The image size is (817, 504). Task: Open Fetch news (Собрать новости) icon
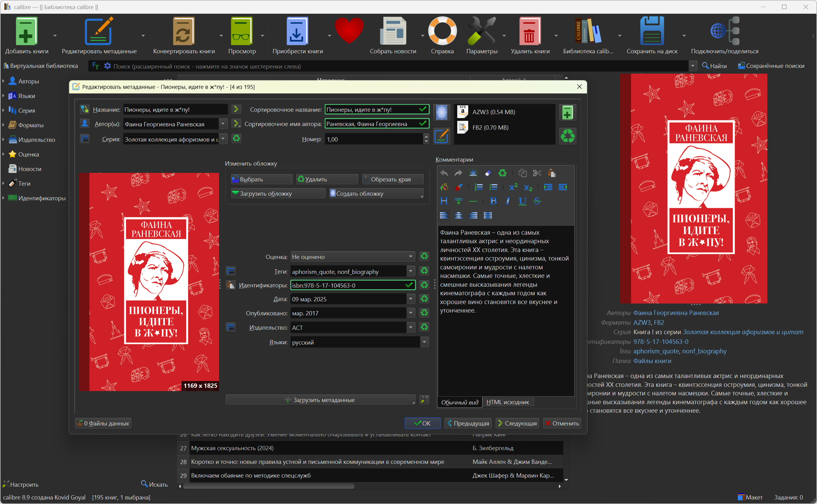[393, 31]
